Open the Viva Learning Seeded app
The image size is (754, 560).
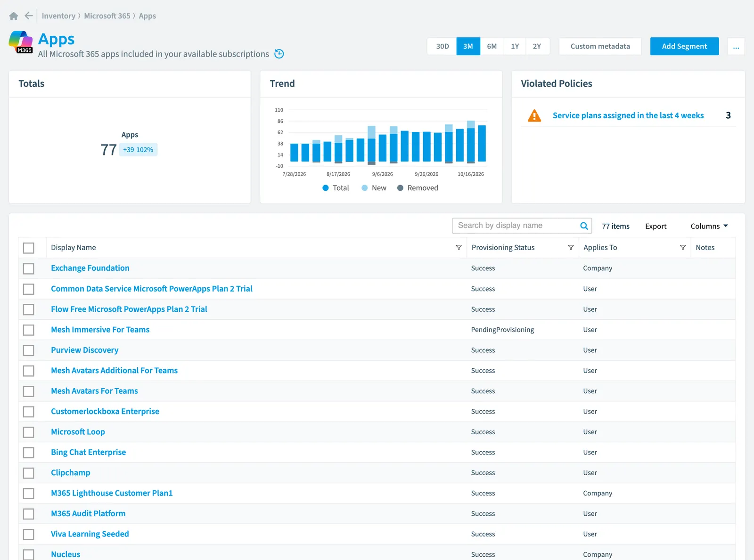tap(90, 534)
